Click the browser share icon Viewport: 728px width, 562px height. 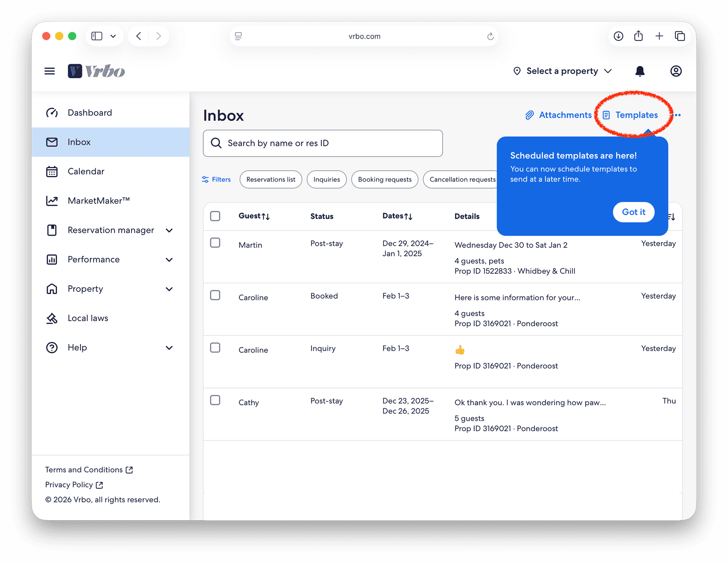coord(639,36)
